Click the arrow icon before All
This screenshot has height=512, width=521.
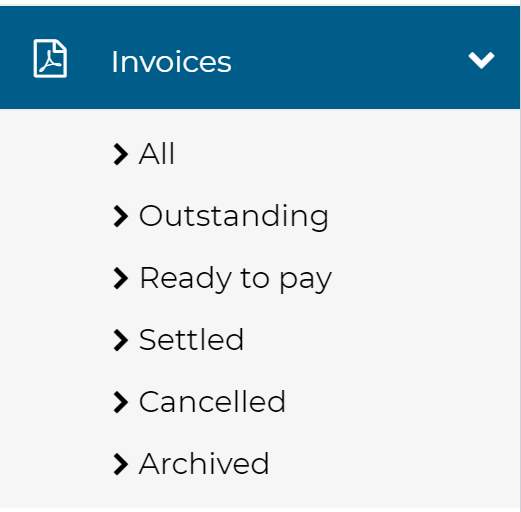[x=121, y=154]
